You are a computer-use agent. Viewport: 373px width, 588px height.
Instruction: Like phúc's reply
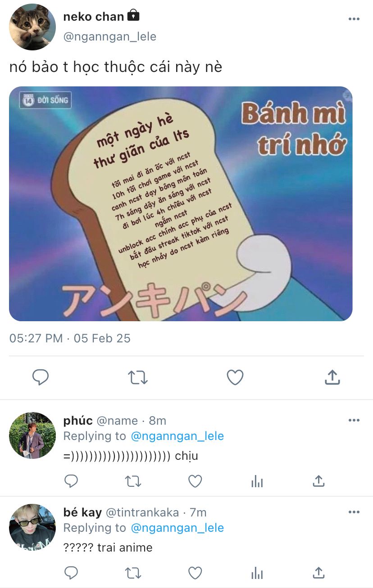[195, 481]
